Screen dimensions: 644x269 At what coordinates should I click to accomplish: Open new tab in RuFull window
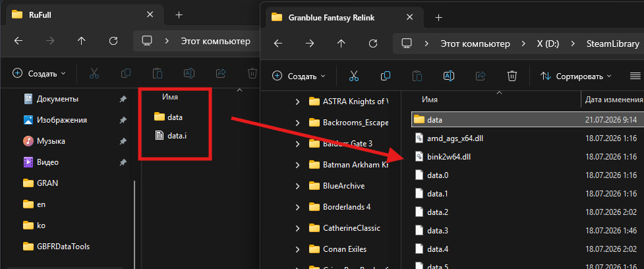178,15
